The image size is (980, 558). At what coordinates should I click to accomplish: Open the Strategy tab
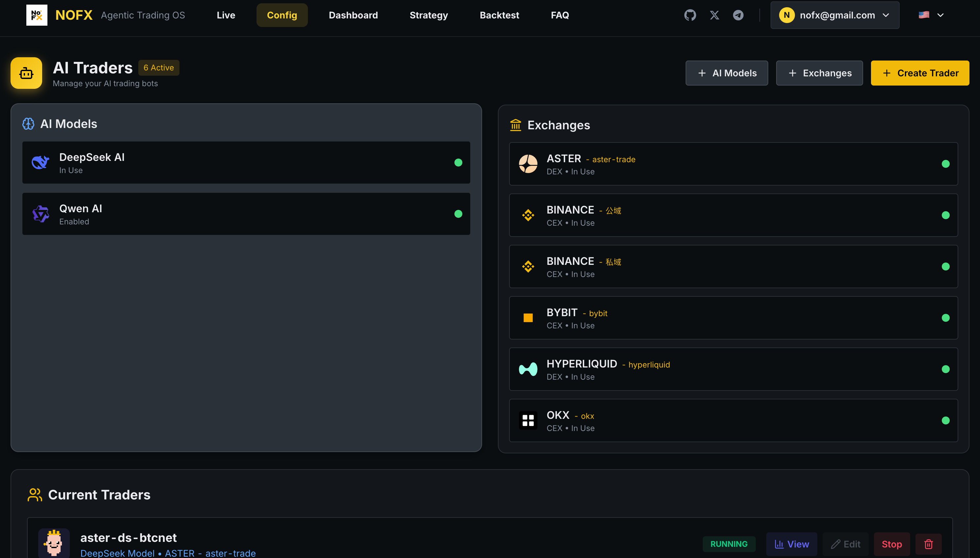pyautogui.click(x=429, y=15)
